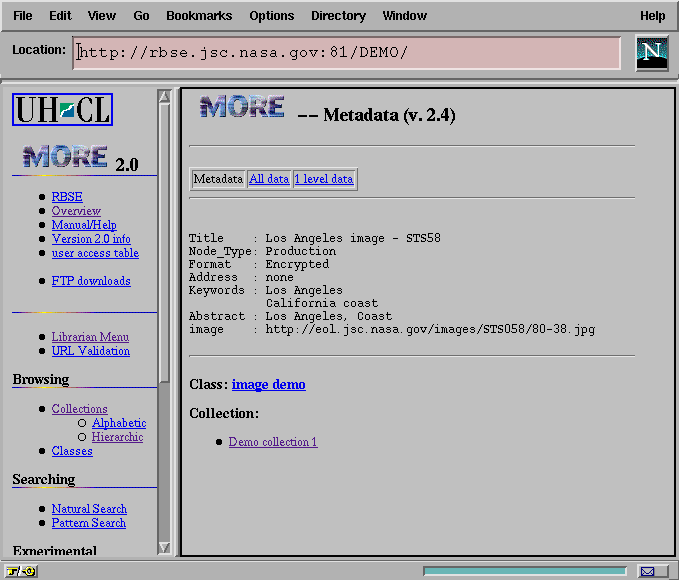The width and height of the screenshot is (679, 580).
Task: Switch to the All data tab
Action: click(269, 179)
